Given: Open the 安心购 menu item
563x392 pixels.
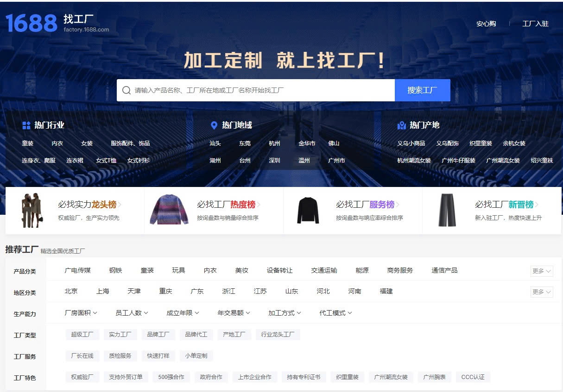Looking at the screenshot, I should tap(486, 23).
